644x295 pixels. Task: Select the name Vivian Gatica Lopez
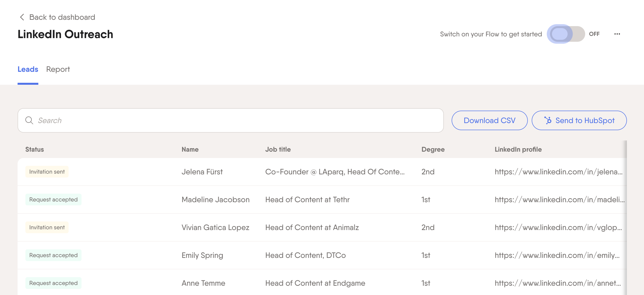[215, 227]
